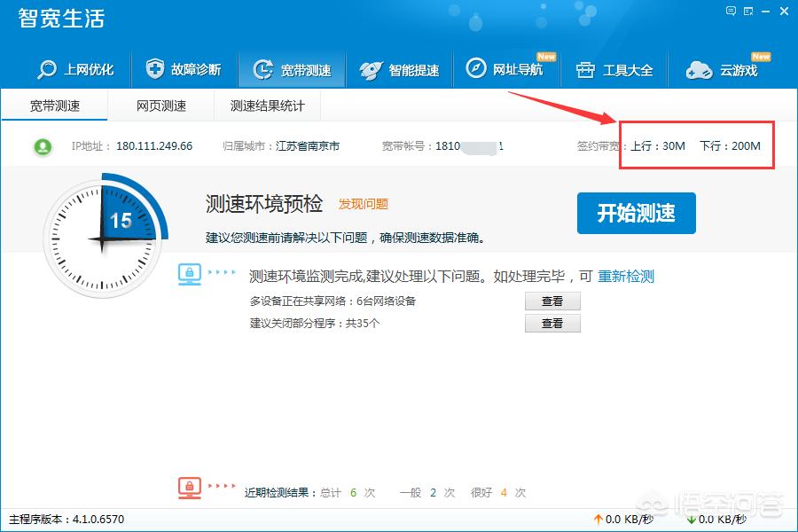Open 上网优化 label in main navigation
798x532 pixels.
tap(89, 70)
